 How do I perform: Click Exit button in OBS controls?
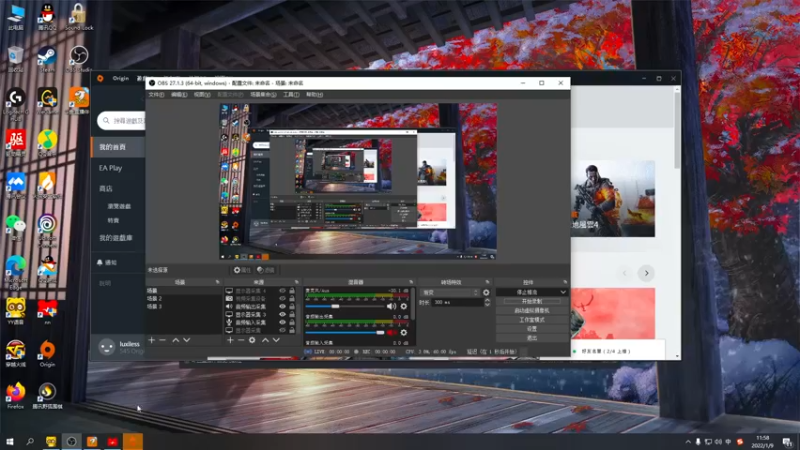click(532, 338)
